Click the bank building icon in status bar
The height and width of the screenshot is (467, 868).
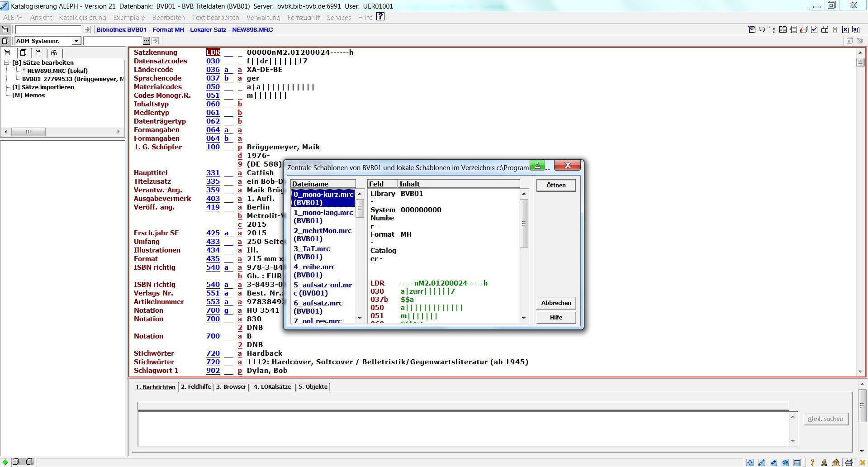pyautogui.click(x=836, y=462)
